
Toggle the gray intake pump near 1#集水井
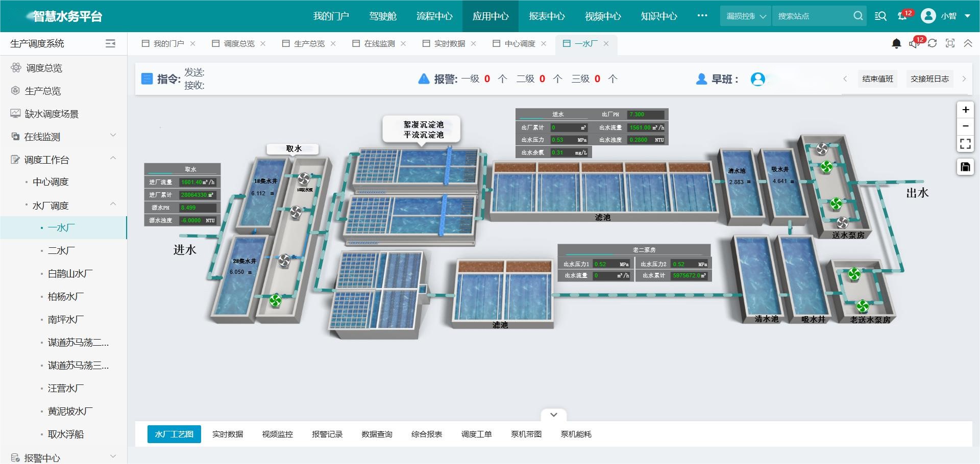coord(304,178)
